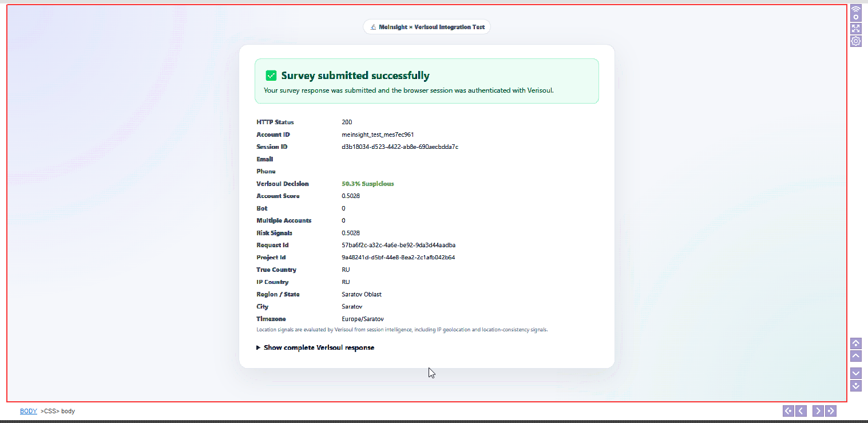
Task: Click the up chevron with dot button
Action: 856,343
